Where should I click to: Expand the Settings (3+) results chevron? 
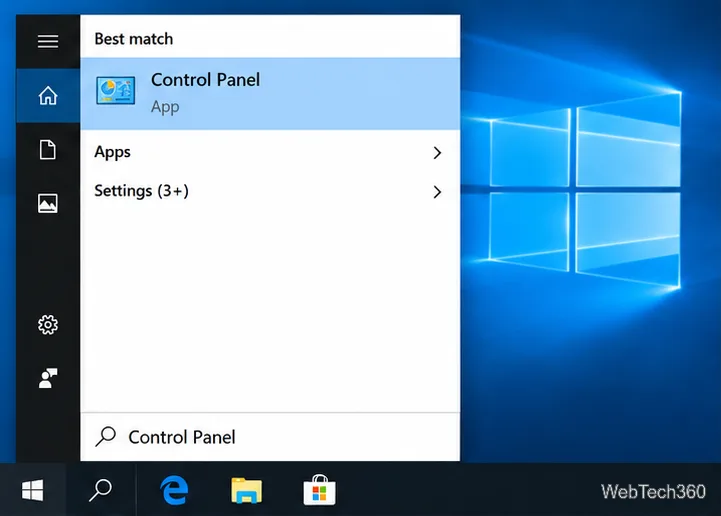point(437,192)
